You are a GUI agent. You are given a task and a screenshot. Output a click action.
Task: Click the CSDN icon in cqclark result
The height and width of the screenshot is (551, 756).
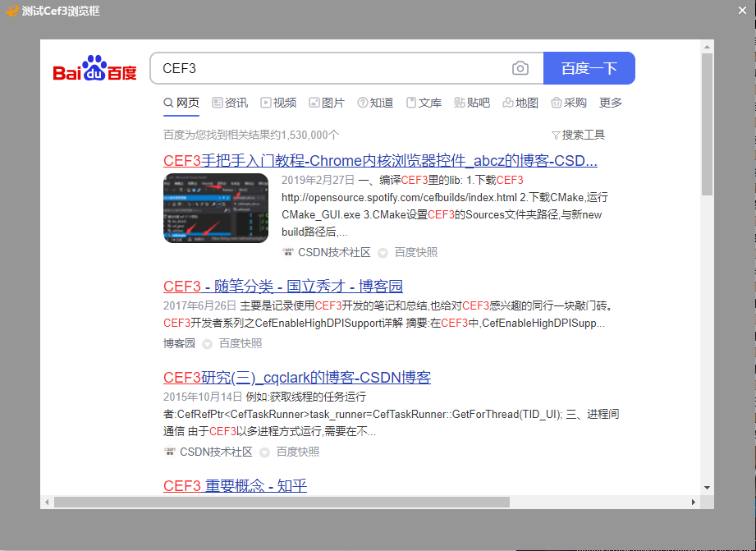[170, 452]
